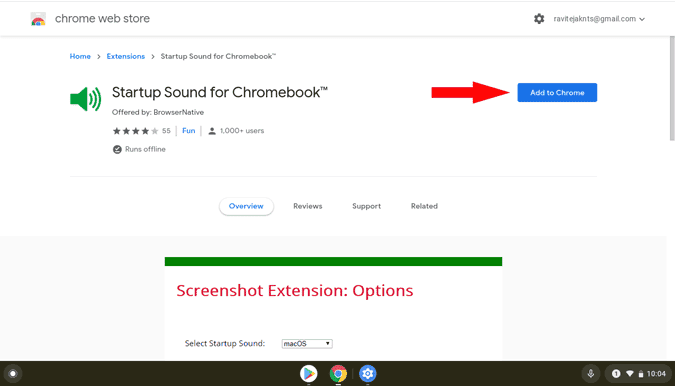Click the Runs offline label
Viewport: 675px width, 386px height.
point(145,149)
